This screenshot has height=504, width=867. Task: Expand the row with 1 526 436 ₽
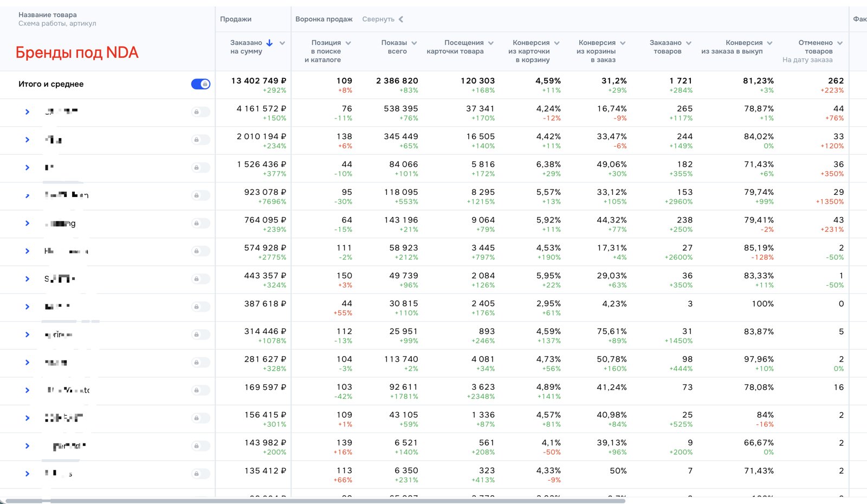[x=27, y=168]
